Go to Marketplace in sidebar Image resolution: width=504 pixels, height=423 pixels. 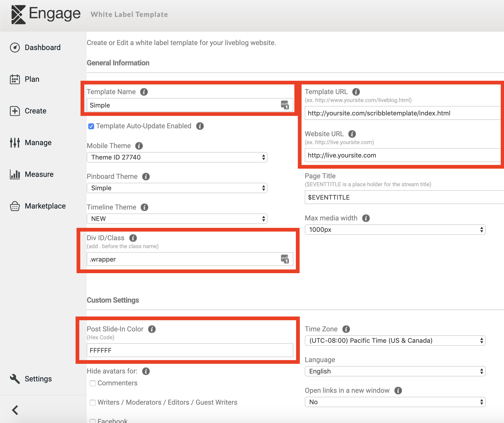(45, 206)
